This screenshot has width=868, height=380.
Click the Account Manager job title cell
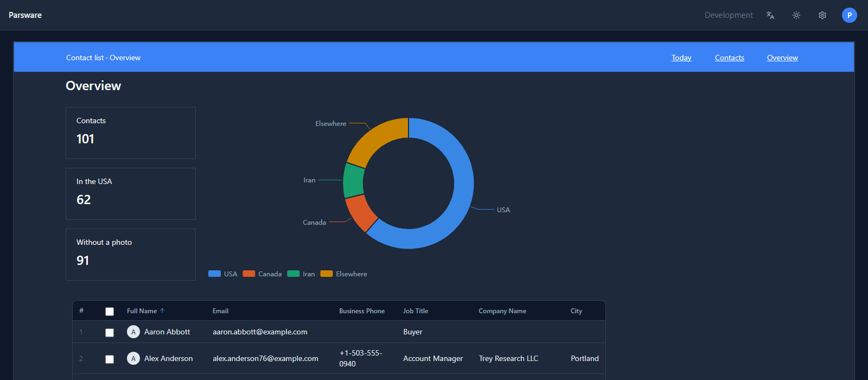click(433, 358)
